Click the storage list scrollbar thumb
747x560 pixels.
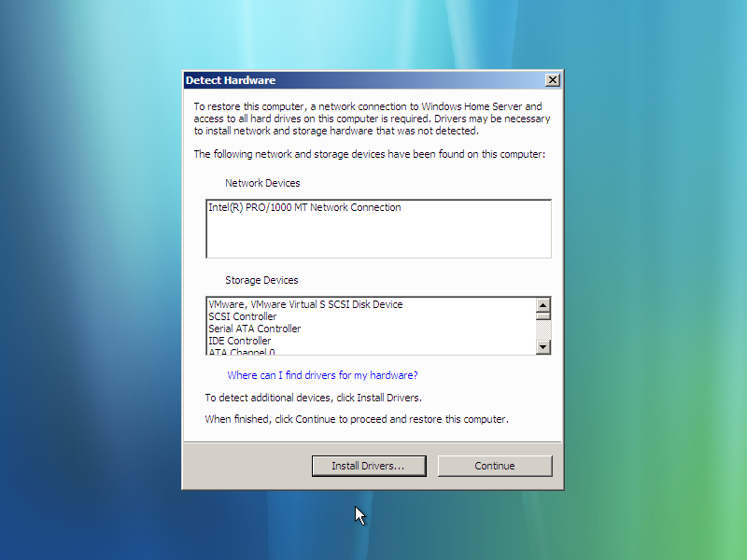(x=543, y=315)
